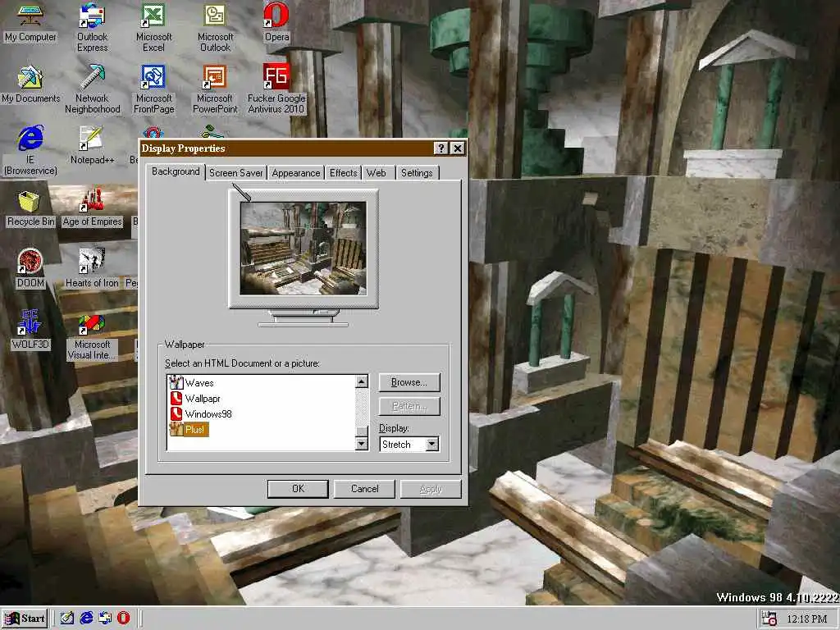This screenshot has height=630, width=840.
Task: Click Cancel in Display Properties
Action: tap(364, 489)
